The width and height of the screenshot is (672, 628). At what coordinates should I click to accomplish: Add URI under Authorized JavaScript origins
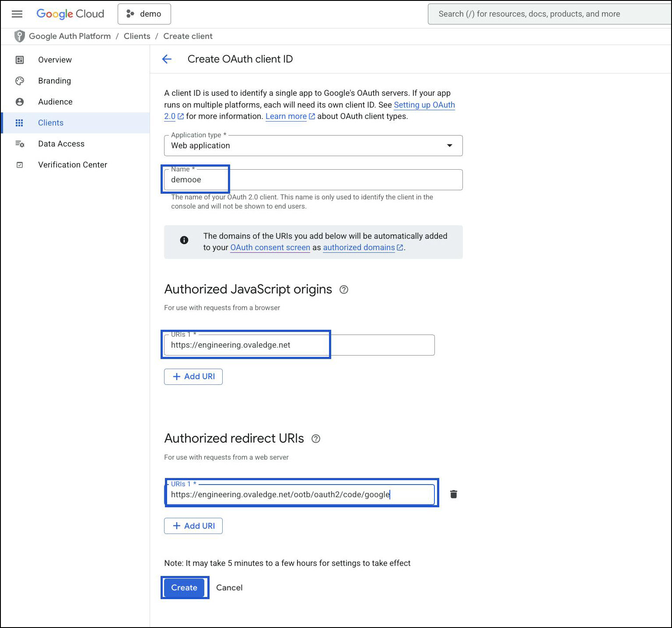(x=193, y=377)
